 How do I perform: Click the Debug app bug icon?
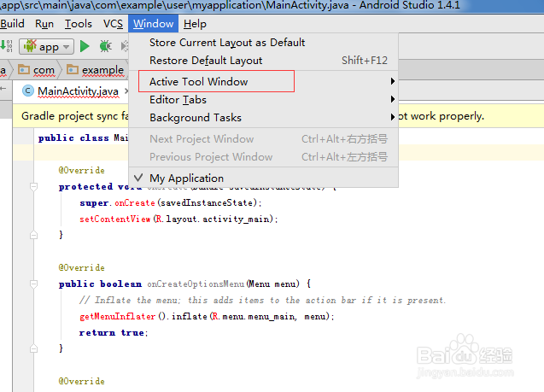(x=105, y=46)
